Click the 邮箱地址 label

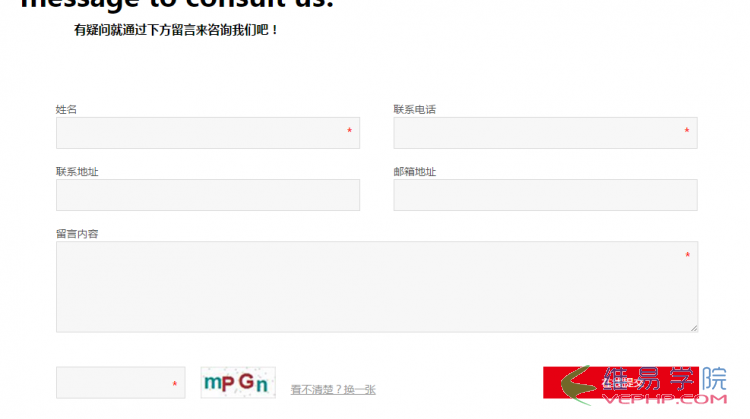point(415,172)
